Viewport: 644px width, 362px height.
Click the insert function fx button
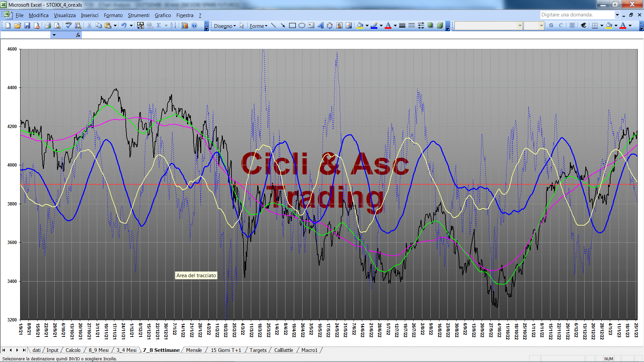pyautogui.click(x=78, y=35)
